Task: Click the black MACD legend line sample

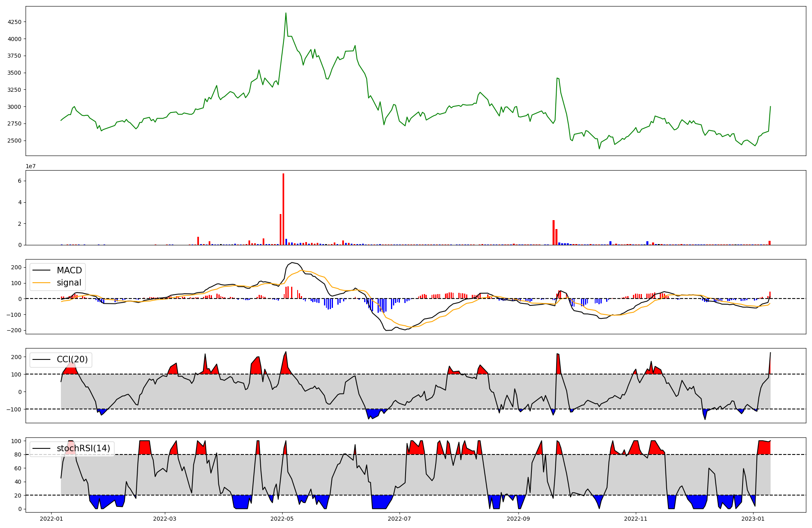Action: 41,270
